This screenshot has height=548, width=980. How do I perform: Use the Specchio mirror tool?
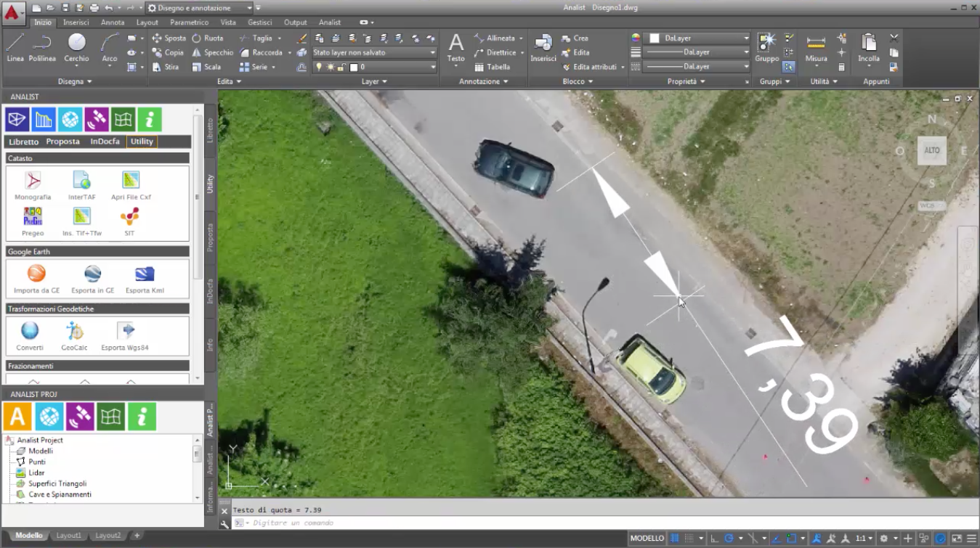pyautogui.click(x=212, y=52)
